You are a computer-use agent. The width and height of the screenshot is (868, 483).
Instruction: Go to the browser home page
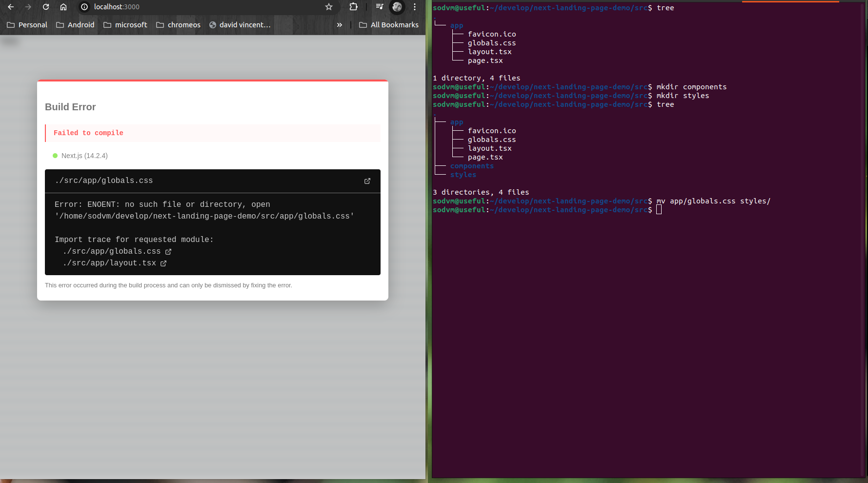coord(63,7)
